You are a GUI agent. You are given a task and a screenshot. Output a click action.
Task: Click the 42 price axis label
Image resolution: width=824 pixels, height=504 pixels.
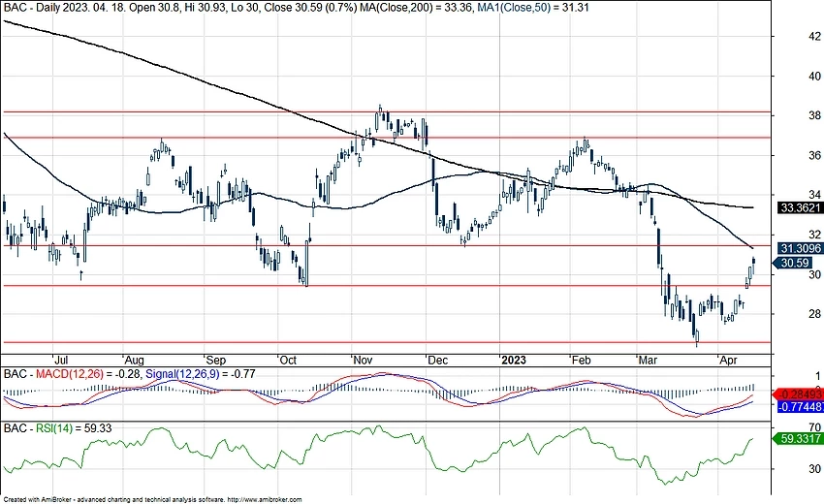coord(814,36)
